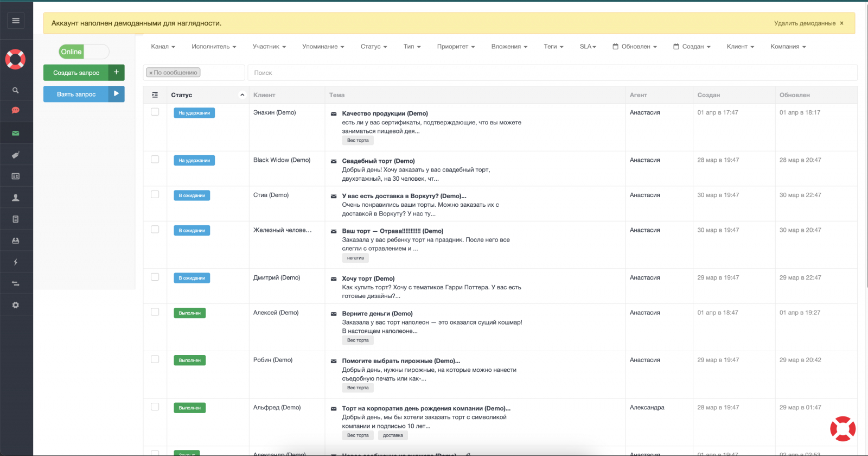This screenshot has width=868, height=456.
Task: Click into the Поиск search field
Action: click(x=552, y=73)
